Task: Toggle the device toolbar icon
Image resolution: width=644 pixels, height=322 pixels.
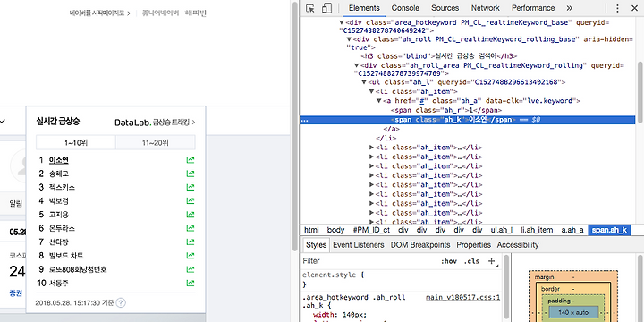Action: (326, 8)
